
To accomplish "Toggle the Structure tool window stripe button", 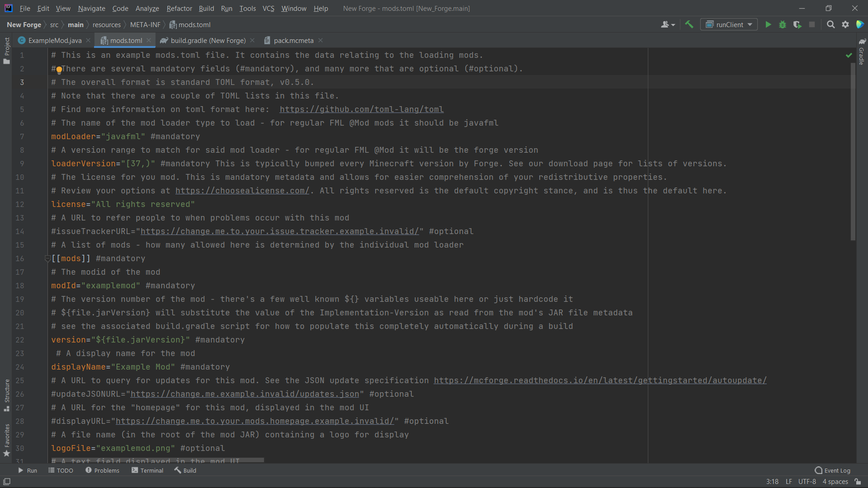I will (7, 394).
